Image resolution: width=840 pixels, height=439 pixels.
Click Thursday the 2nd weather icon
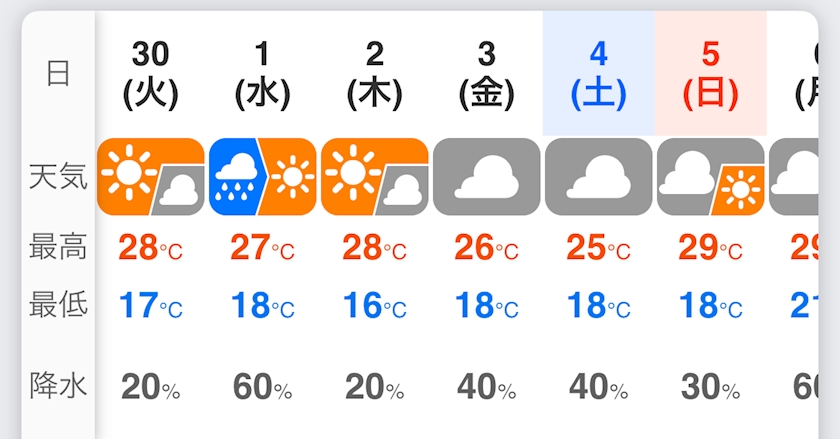(x=374, y=177)
